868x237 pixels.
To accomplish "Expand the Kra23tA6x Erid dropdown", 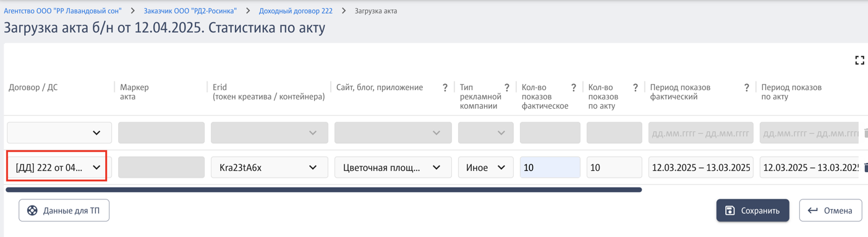I will pos(269,167).
